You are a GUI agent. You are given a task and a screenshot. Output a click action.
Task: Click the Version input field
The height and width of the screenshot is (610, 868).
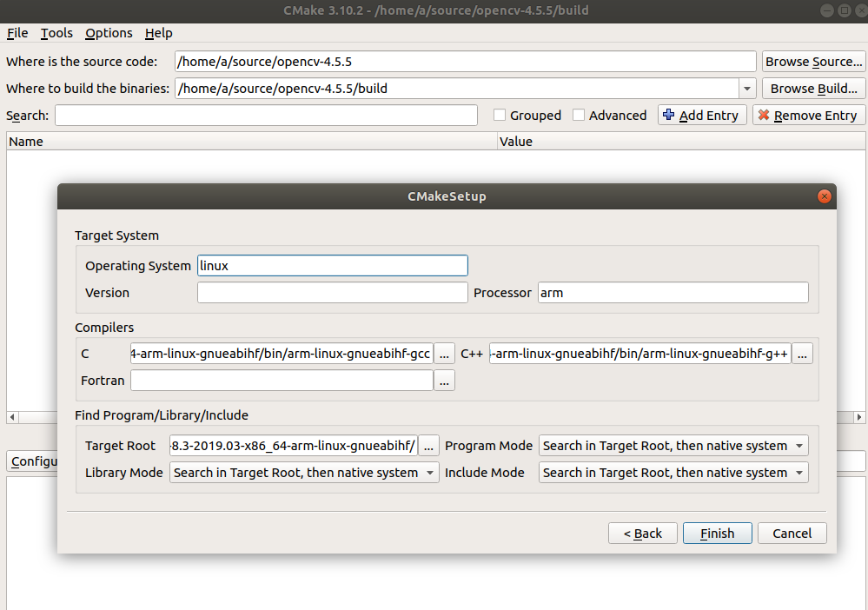(x=332, y=293)
